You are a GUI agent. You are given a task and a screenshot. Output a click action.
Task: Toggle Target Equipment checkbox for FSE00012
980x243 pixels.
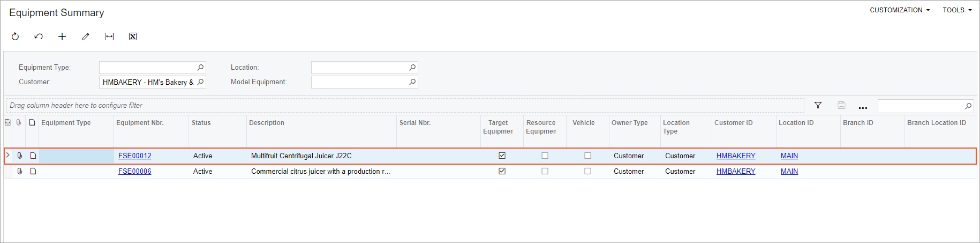[502, 156]
